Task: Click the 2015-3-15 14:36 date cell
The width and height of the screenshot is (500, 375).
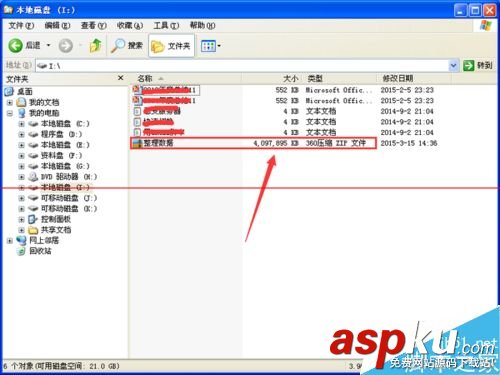Action: (x=409, y=143)
